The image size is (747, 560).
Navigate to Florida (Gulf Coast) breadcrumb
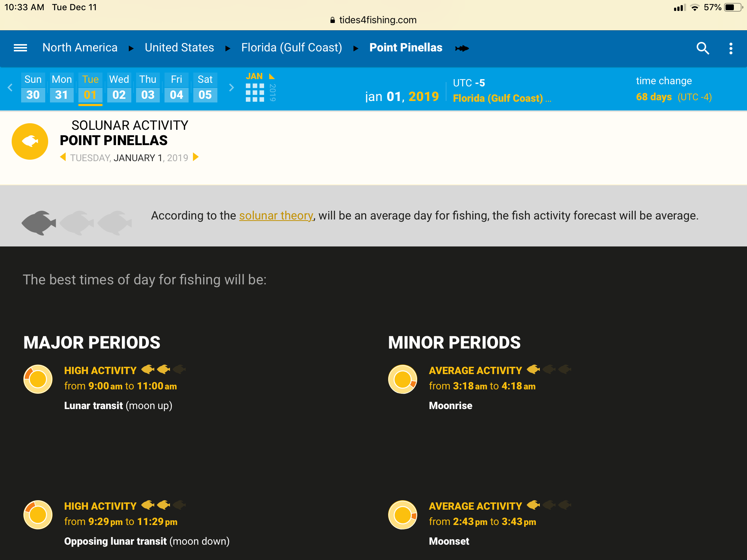coord(291,48)
